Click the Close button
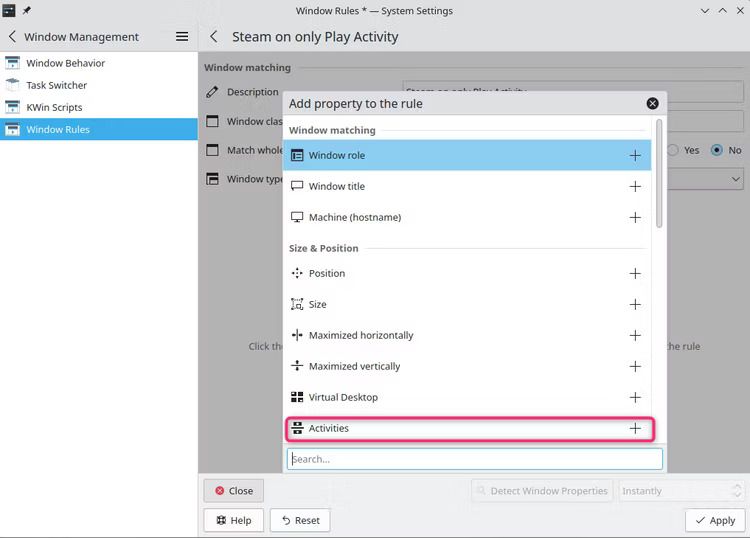 tap(234, 491)
